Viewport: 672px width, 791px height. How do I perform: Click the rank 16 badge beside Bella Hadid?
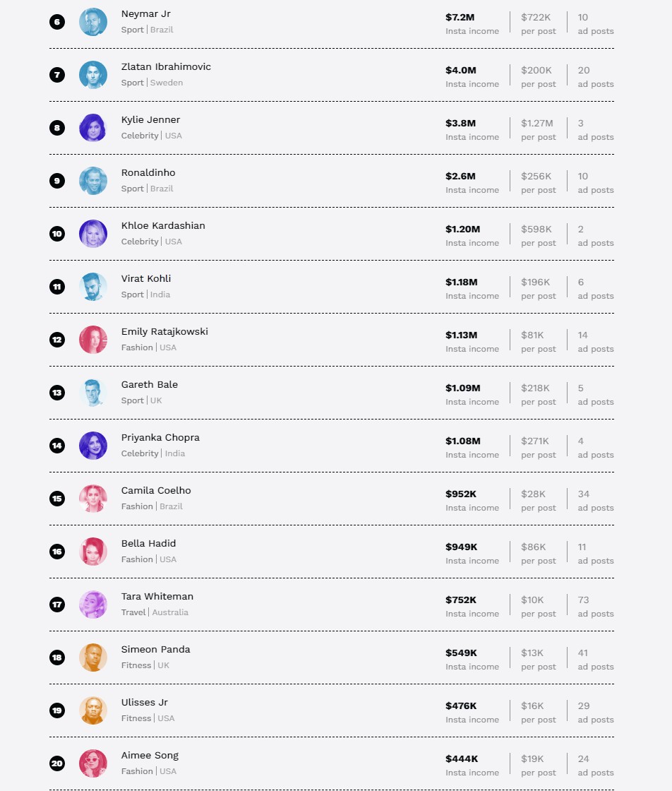click(x=57, y=552)
